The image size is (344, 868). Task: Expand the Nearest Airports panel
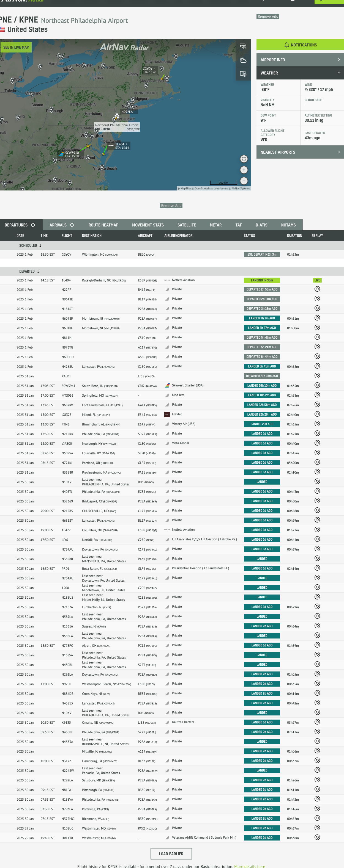[300, 152]
